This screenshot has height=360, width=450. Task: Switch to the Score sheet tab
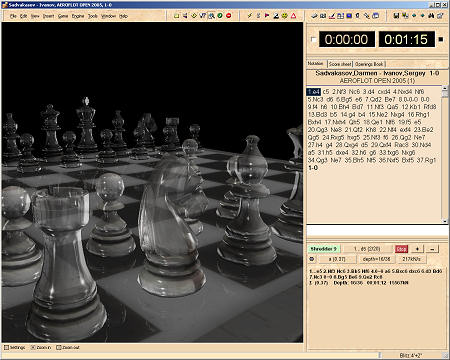click(340, 64)
